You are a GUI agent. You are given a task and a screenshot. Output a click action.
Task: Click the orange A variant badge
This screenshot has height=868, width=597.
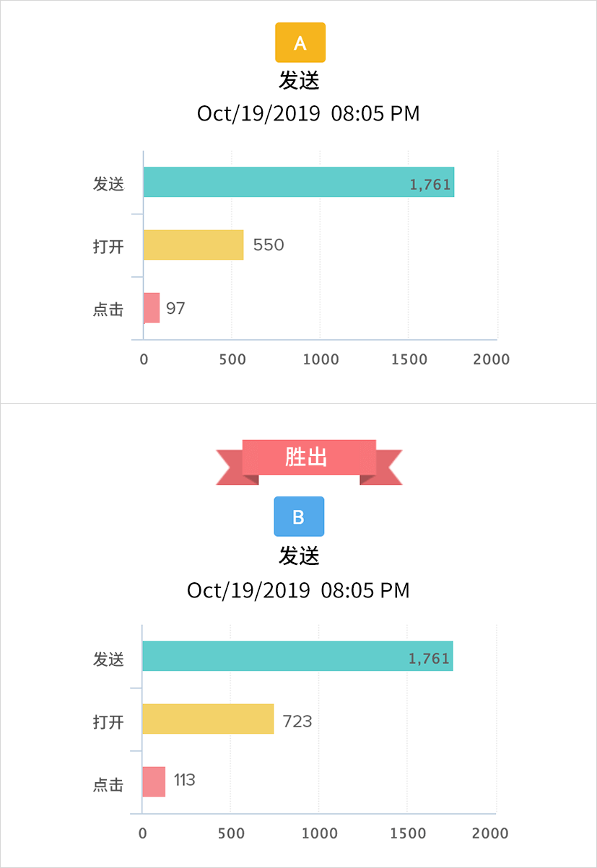click(x=300, y=43)
